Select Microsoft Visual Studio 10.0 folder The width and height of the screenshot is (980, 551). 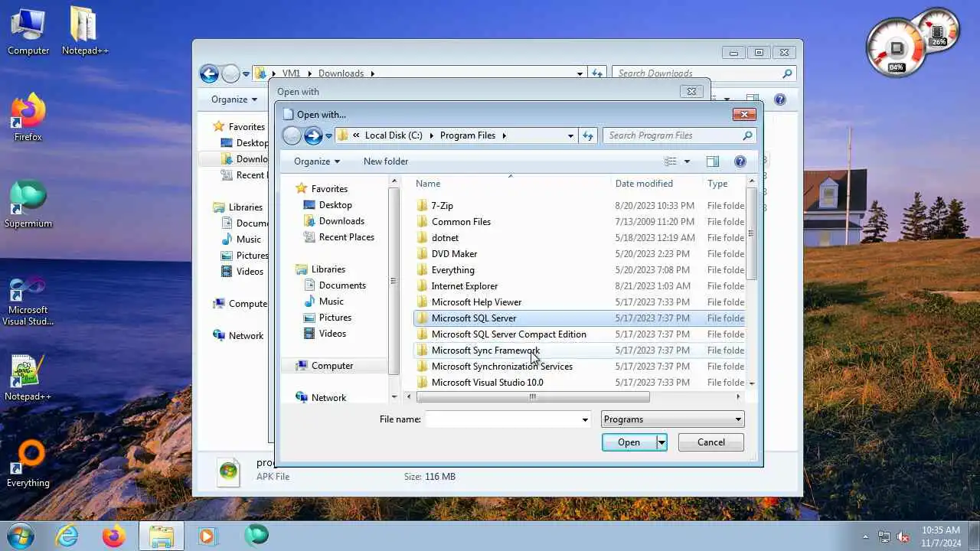578,383
